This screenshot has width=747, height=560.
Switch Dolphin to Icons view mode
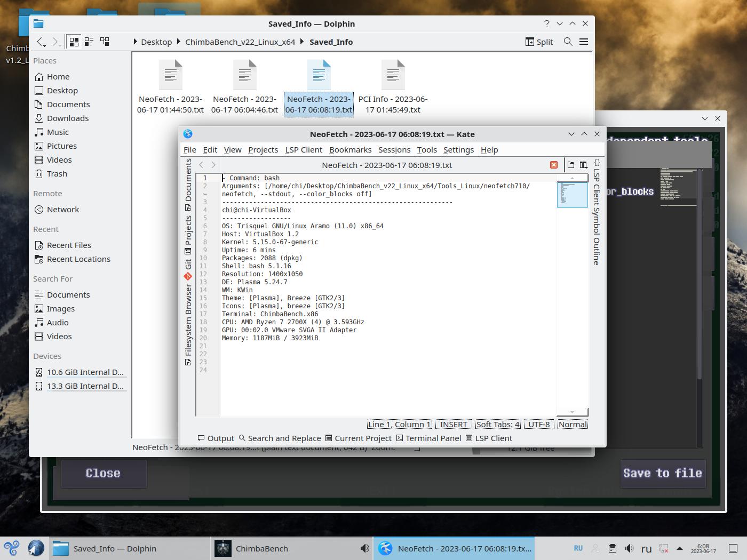click(x=74, y=42)
